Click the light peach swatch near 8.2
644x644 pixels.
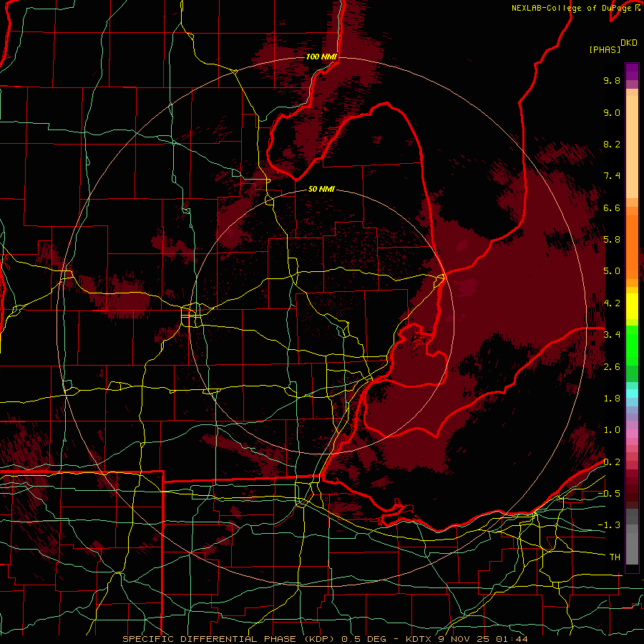click(x=632, y=147)
